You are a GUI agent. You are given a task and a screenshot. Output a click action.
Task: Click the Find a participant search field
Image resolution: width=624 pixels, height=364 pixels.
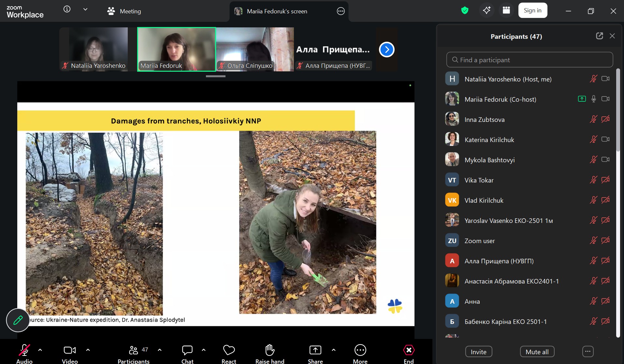(x=530, y=60)
